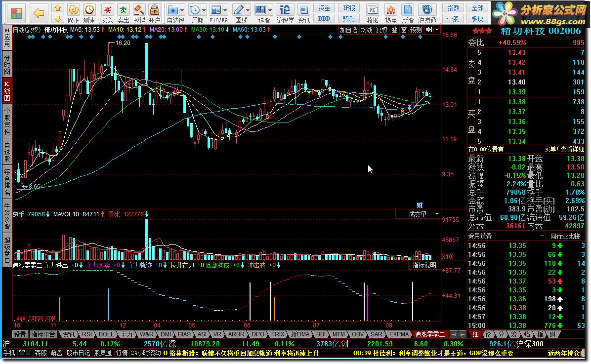Click the 研报 research report button
This screenshot has width=591, height=364.
349,8
